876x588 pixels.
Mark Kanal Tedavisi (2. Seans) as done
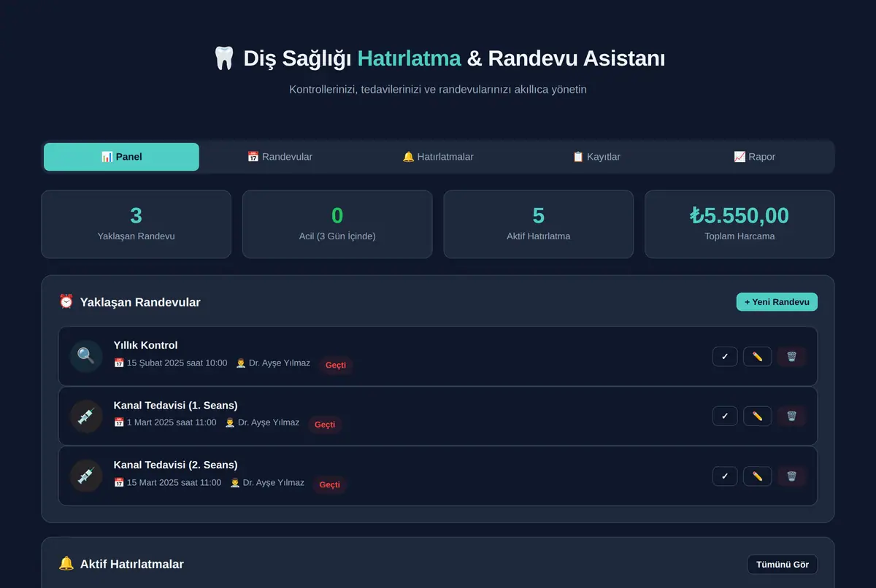725,476
